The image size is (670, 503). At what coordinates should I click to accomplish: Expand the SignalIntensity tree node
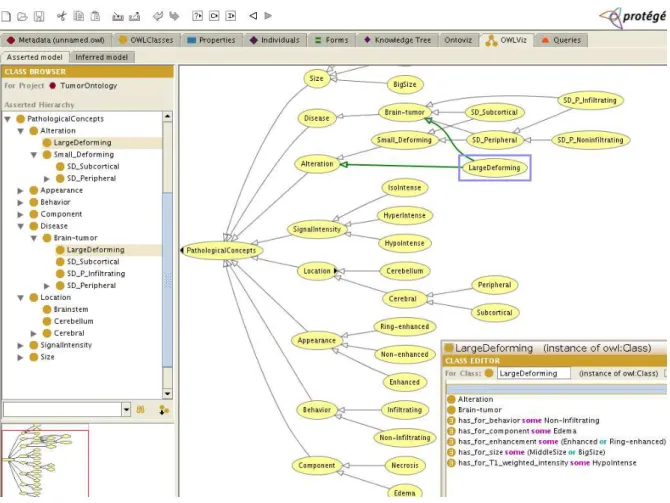point(20,345)
